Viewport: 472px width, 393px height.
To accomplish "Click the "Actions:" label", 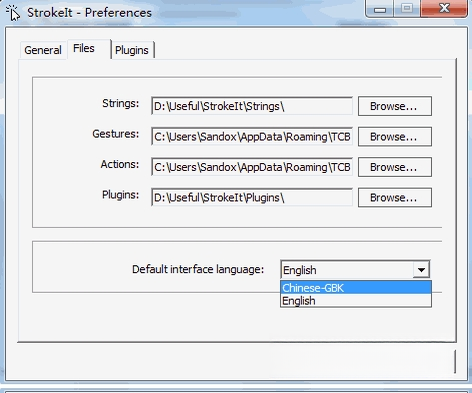I will click(x=120, y=164).
